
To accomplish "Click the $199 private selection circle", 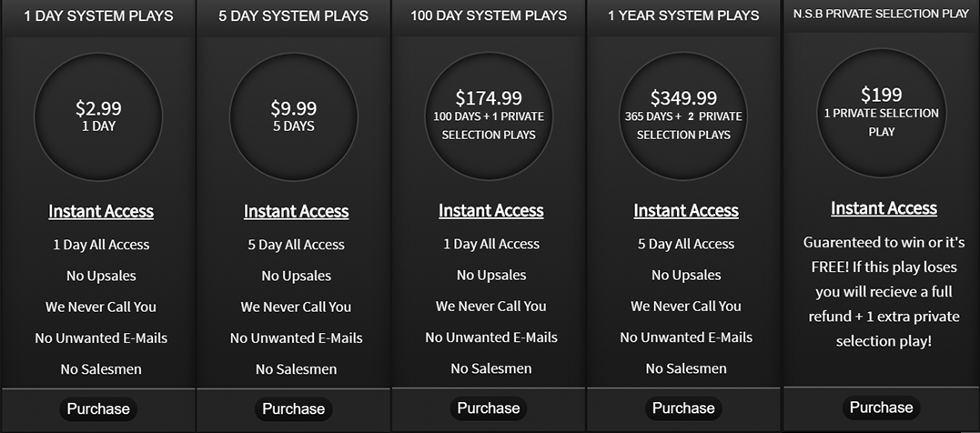I will coord(881,113).
